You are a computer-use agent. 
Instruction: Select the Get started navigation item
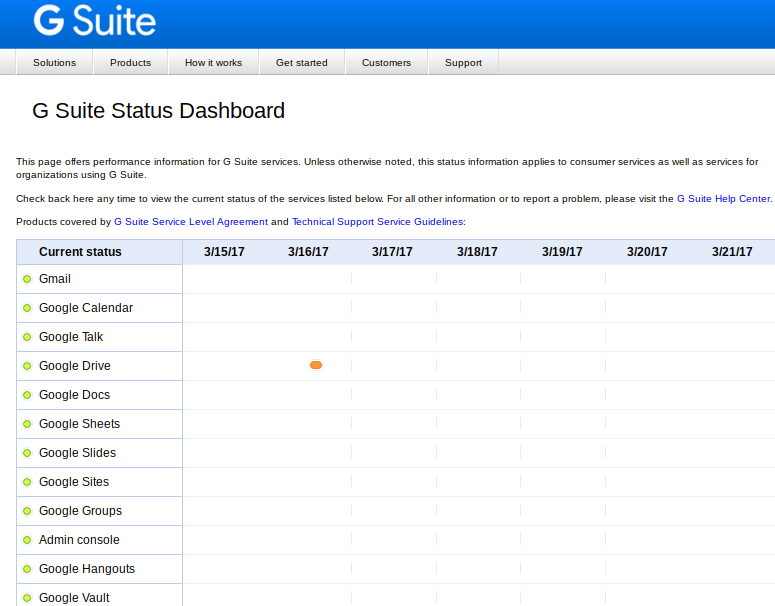tap(301, 63)
